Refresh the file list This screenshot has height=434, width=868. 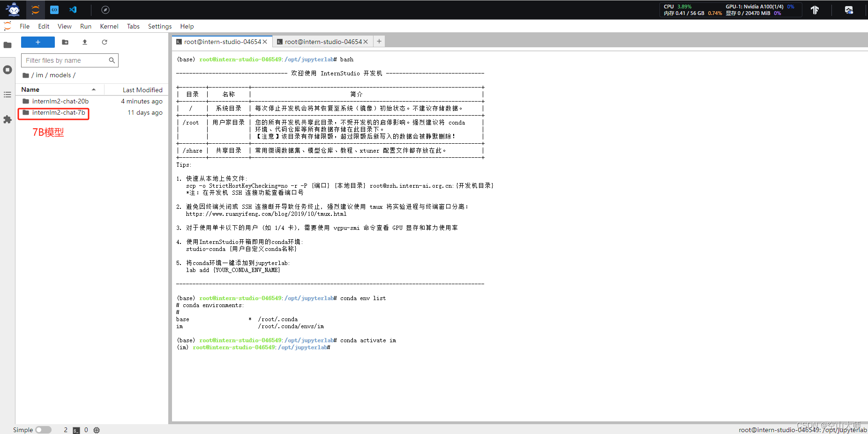click(105, 42)
